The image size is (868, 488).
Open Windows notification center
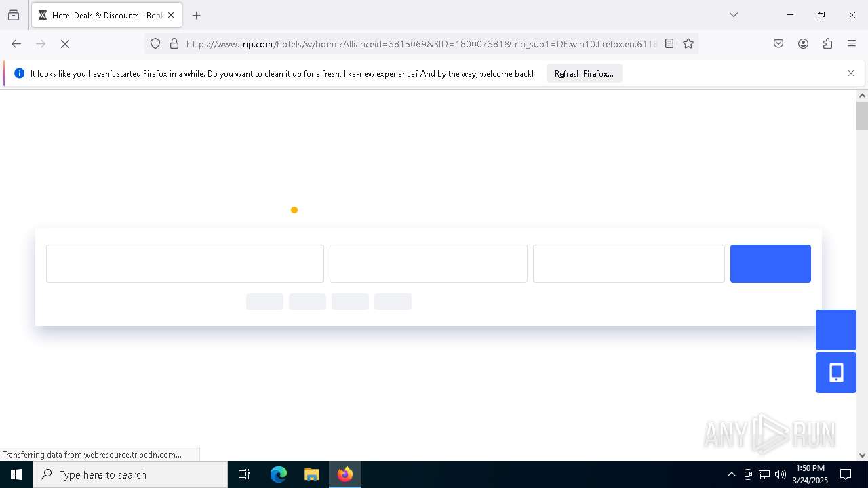pyautogui.click(x=846, y=474)
